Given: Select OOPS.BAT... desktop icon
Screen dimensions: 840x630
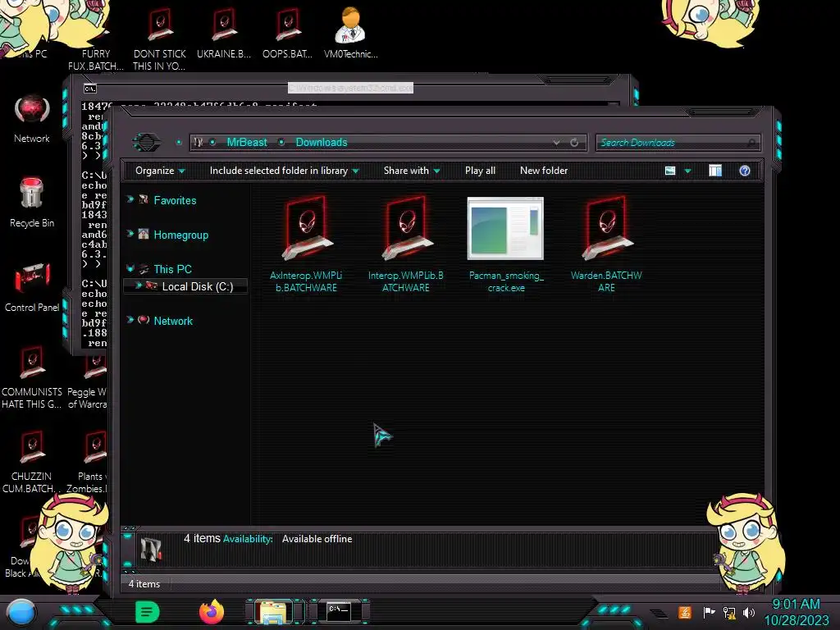Looking at the screenshot, I should (x=288, y=34).
